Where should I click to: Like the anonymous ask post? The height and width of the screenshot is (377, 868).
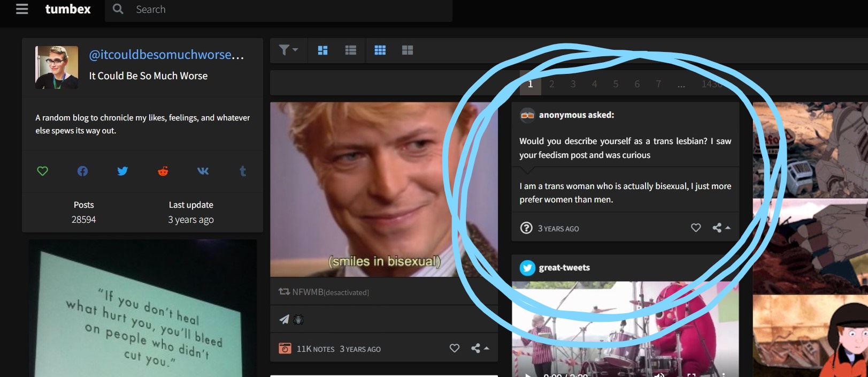[x=696, y=228]
